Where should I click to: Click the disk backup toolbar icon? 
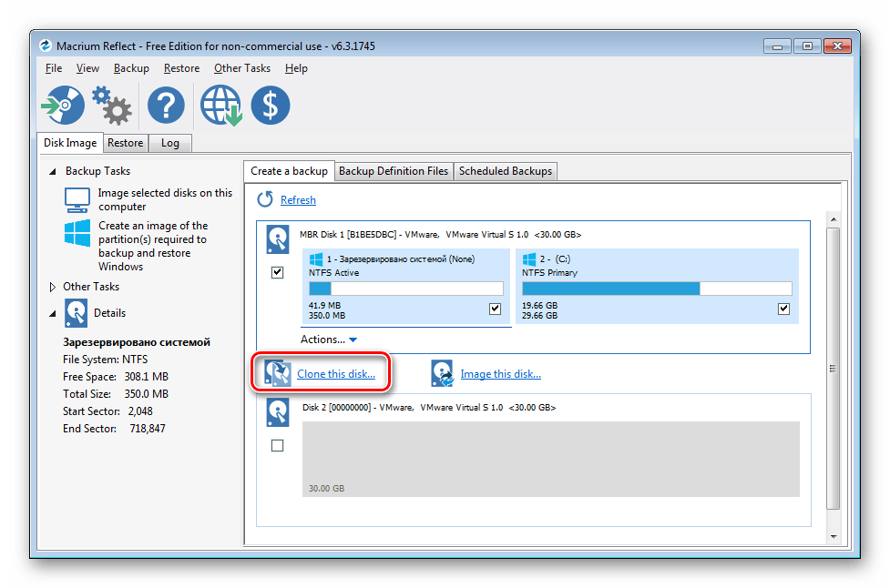tap(63, 106)
